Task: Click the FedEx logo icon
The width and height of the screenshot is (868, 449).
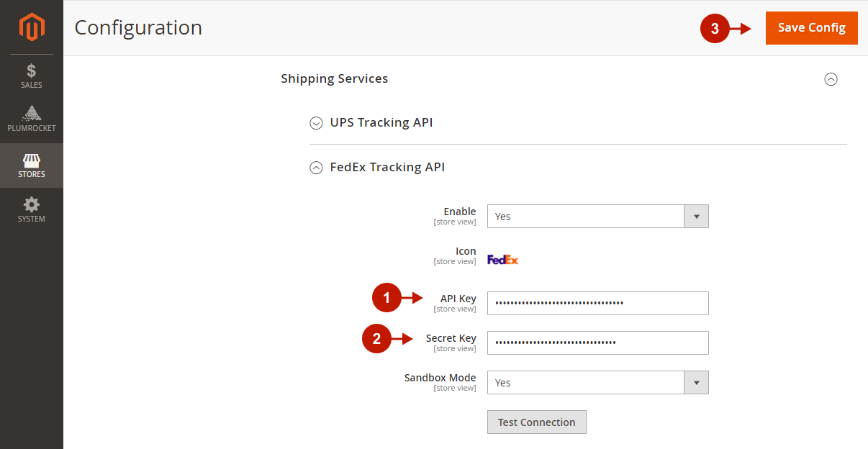Action: point(502,260)
